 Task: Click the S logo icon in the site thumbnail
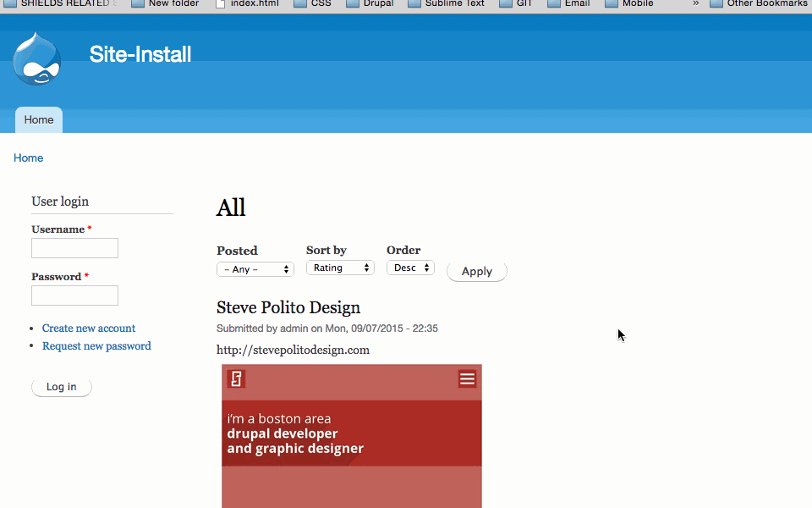pyautogui.click(x=236, y=379)
